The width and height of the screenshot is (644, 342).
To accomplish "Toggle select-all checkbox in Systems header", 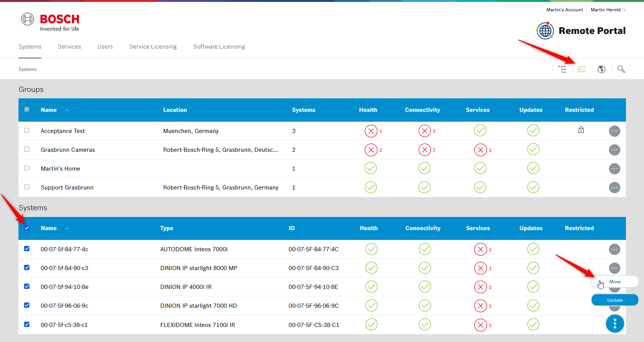I will coord(27,228).
